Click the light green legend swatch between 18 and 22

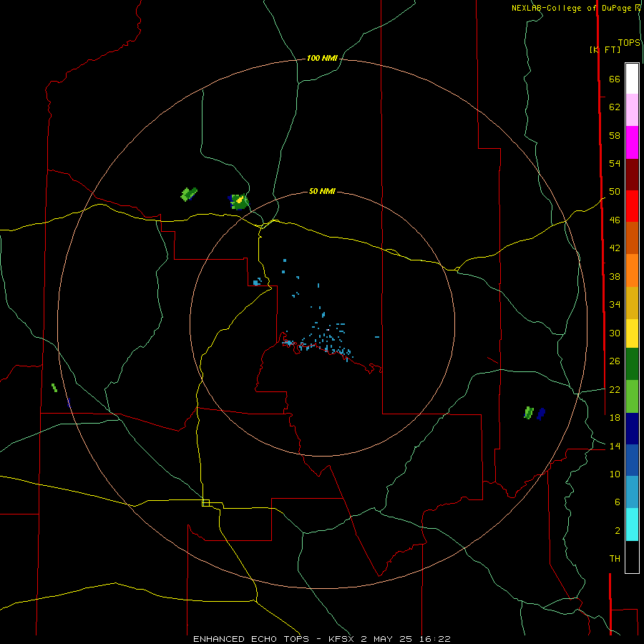pos(632,396)
